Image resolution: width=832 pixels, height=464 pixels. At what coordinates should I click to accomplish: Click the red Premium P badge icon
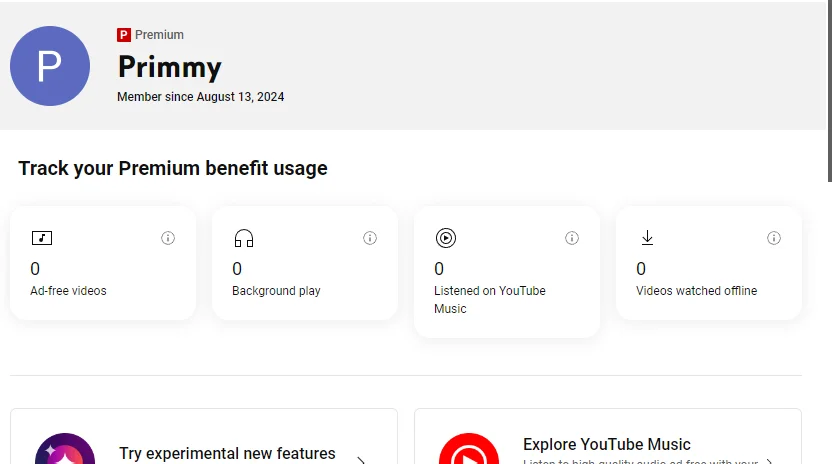[124, 35]
